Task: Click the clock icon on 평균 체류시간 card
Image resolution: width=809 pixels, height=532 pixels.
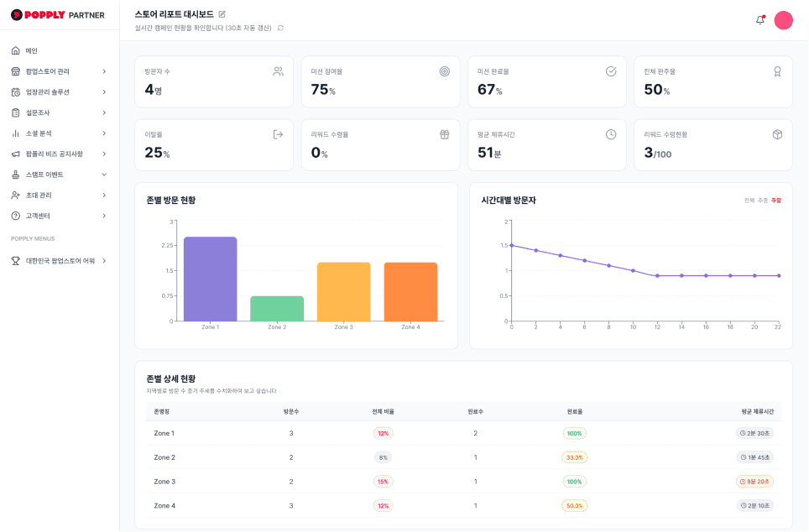Action: tap(611, 134)
